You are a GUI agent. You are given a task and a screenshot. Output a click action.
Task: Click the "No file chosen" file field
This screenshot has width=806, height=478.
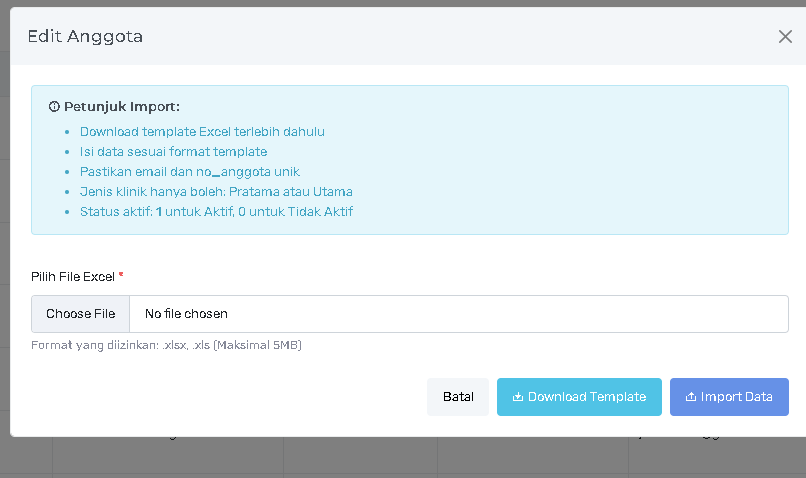(x=458, y=314)
